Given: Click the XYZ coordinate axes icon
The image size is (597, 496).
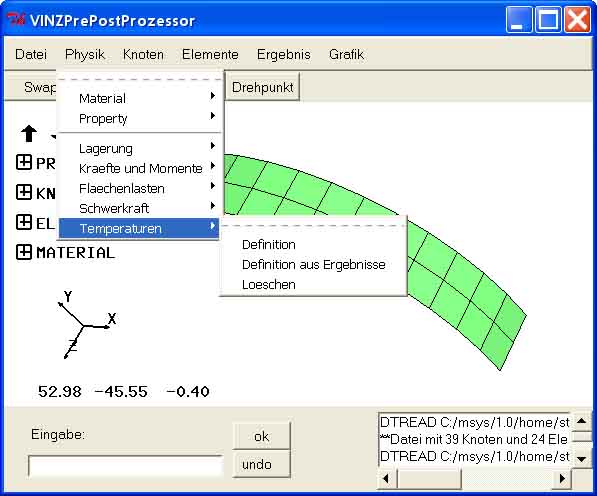Looking at the screenshot, I should click(x=87, y=324).
